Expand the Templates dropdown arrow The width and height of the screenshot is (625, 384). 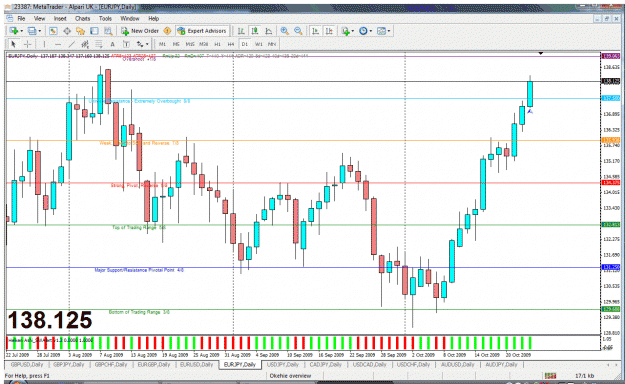tap(389, 31)
